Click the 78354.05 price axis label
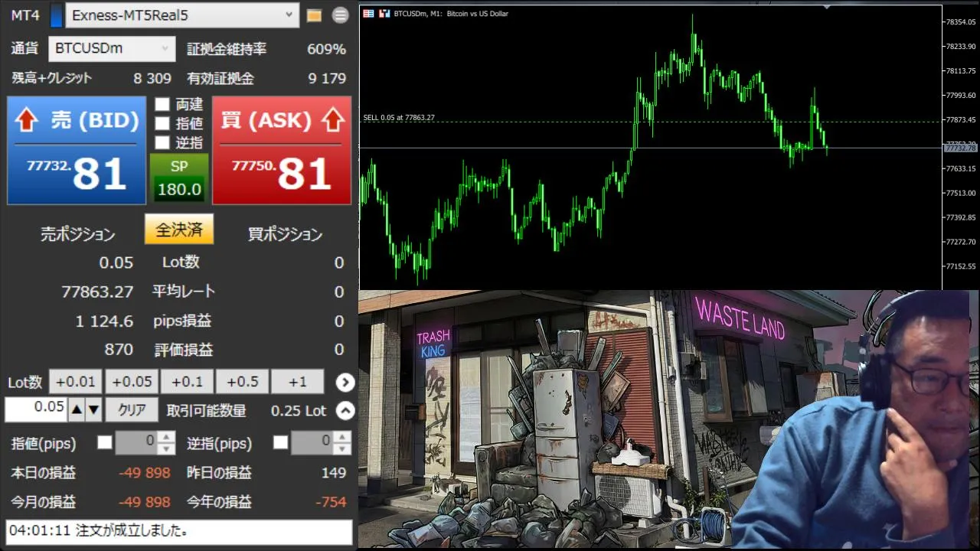Viewport: 980px width, 551px height. click(960, 21)
